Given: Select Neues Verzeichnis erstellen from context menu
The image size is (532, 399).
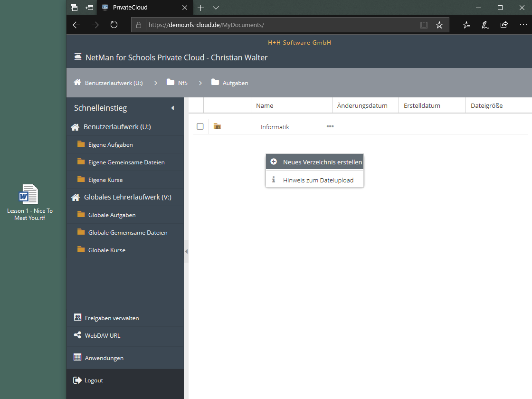Looking at the screenshot, I should point(314,162).
